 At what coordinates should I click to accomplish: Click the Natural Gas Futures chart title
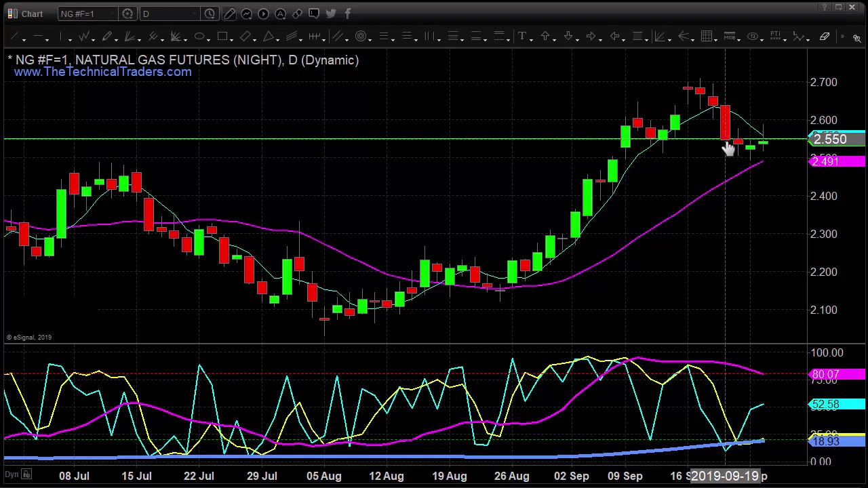coord(184,60)
